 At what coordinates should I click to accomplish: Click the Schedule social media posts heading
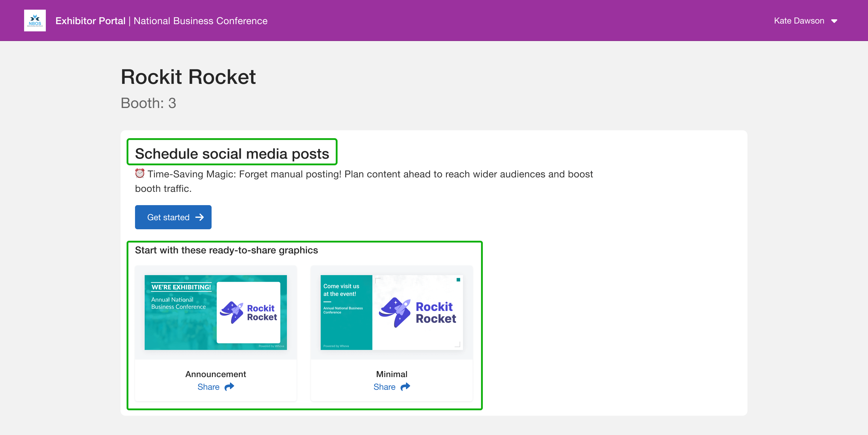click(232, 154)
